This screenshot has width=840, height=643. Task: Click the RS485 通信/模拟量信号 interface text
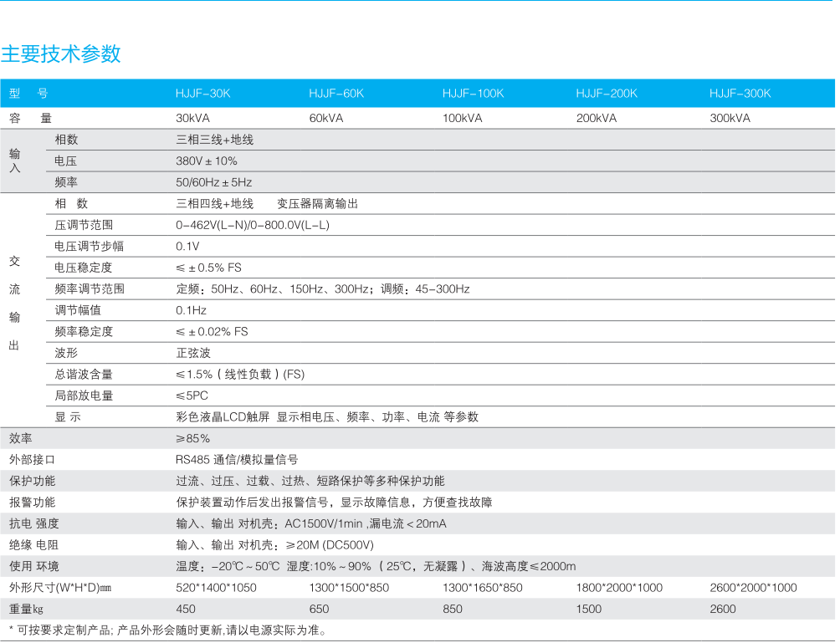(237, 460)
